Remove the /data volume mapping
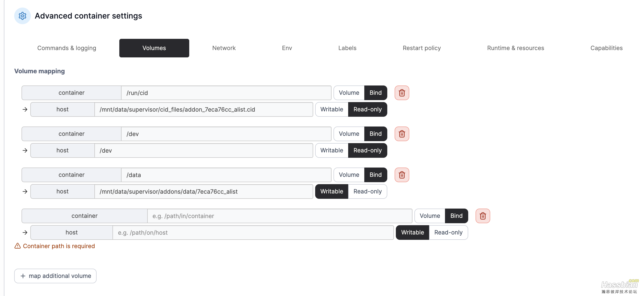The width and height of the screenshot is (644, 296). coord(401,175)
